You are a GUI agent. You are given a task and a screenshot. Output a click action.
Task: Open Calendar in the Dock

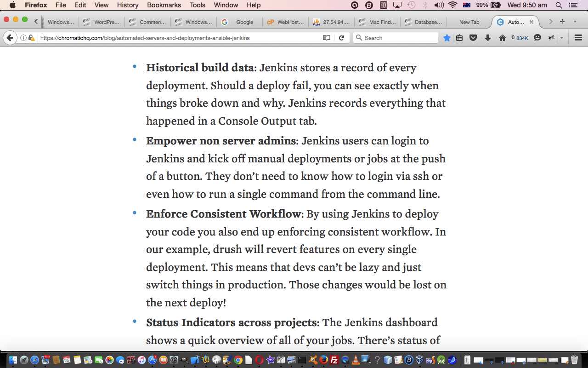click(x=67, y=360)
